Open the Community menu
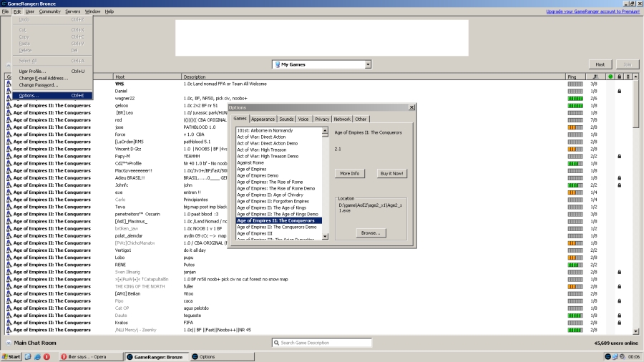This screenshot has width=644, height=362. [49, 11]
